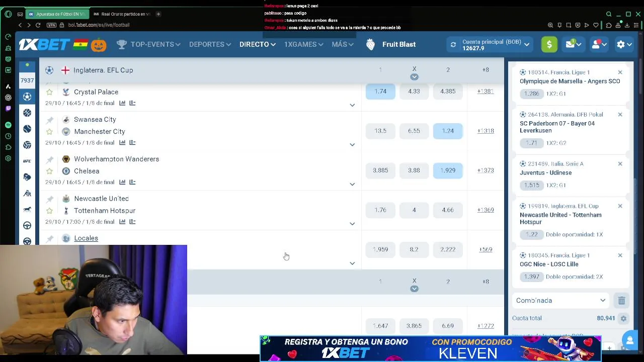Remove Juventus - Udinese from bet slip
The image size is (644, 362).
click(620, 164)
